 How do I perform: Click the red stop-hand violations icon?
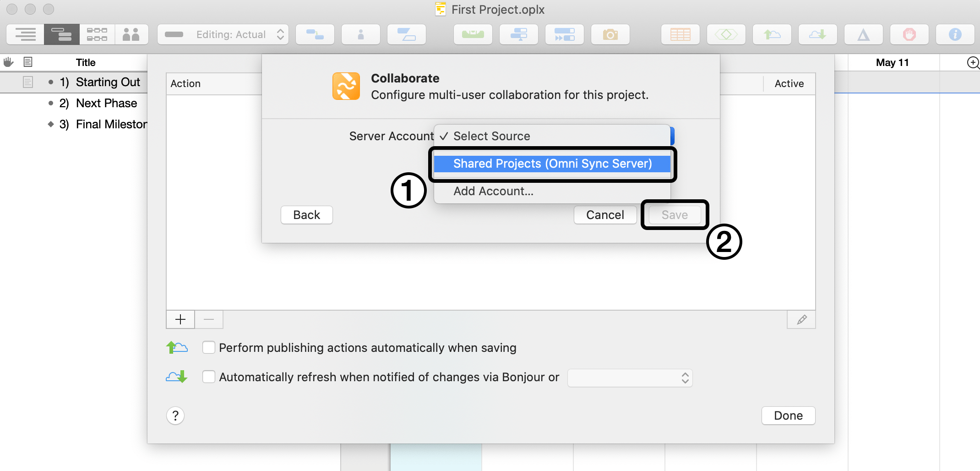point(909,34)
